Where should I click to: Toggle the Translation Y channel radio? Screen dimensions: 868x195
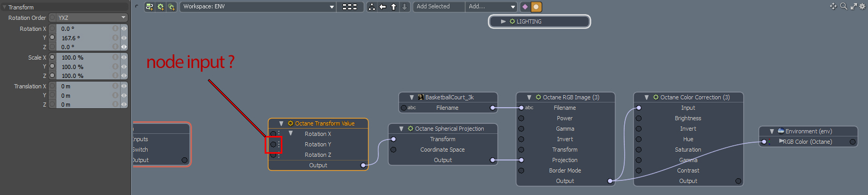pos(52,95)
